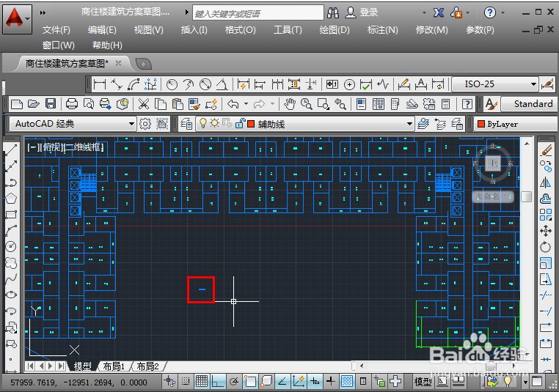Select the Radius dimension tool
The width and height of the screenshot is (559, 392).
pos(172,85)
